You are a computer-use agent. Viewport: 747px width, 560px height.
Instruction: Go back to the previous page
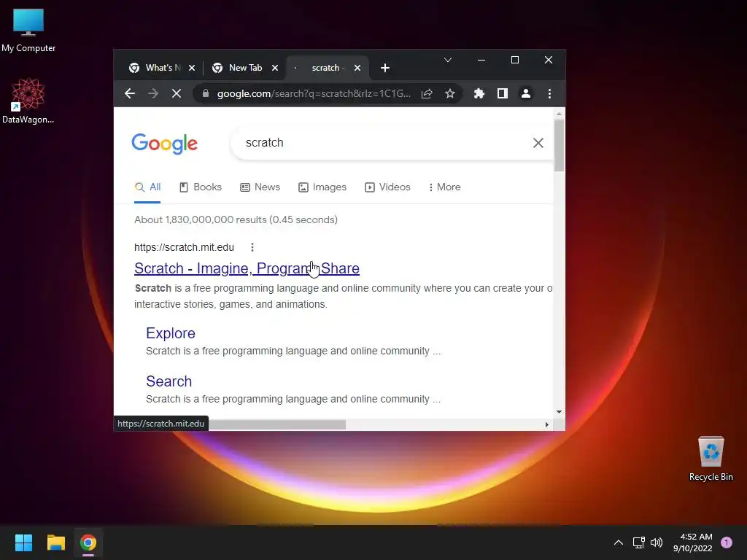tap(130, 93)
